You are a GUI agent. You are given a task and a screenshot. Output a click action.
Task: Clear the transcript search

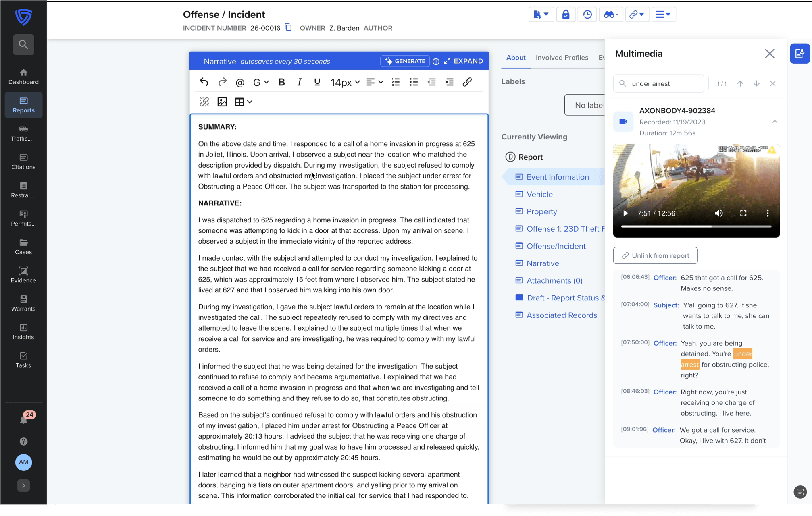[x=772, y=84]
